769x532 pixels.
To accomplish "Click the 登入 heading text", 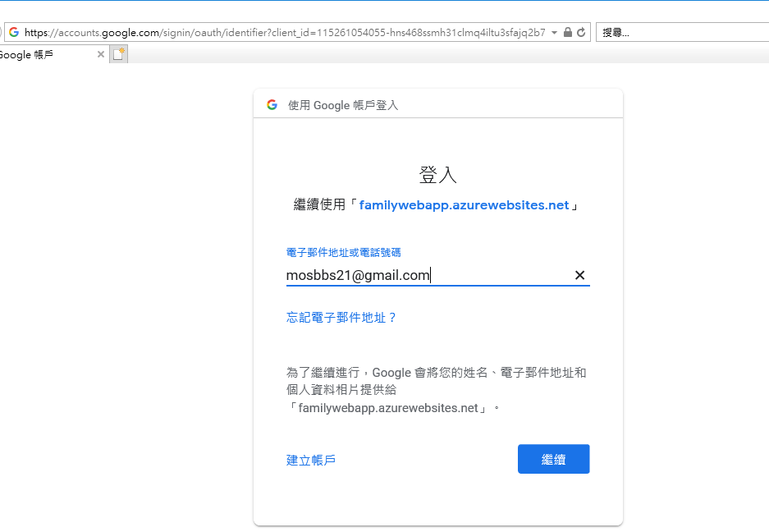I will pyautogui.click(x=438, y=175).
